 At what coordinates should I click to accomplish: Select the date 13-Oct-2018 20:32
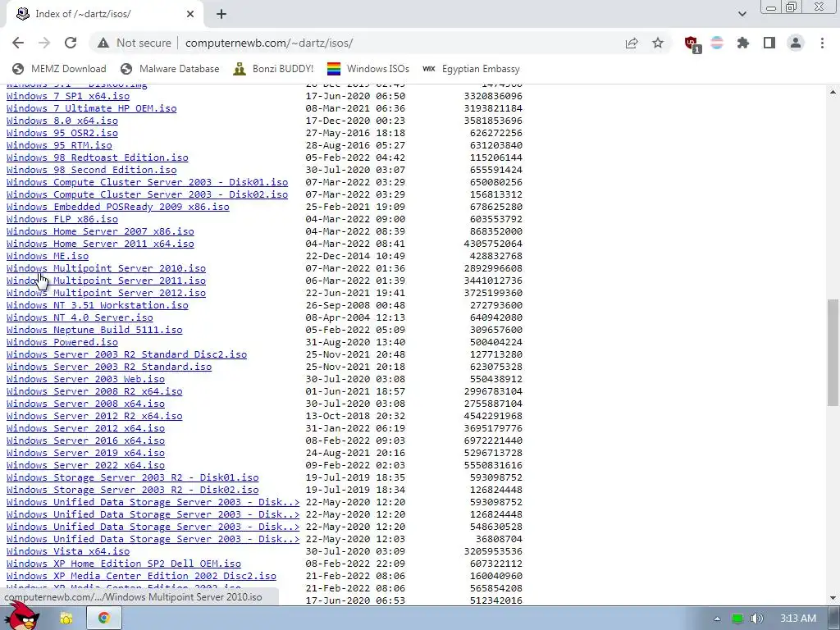coord(355,417)
